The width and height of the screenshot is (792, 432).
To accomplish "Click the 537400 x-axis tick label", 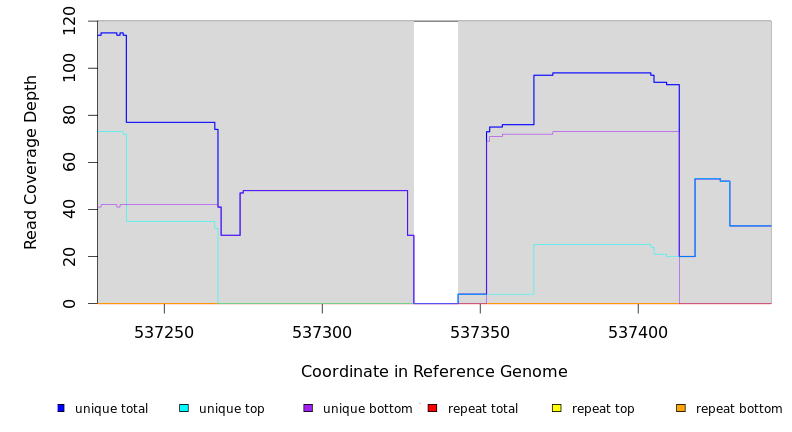I will tap(638, 331).
